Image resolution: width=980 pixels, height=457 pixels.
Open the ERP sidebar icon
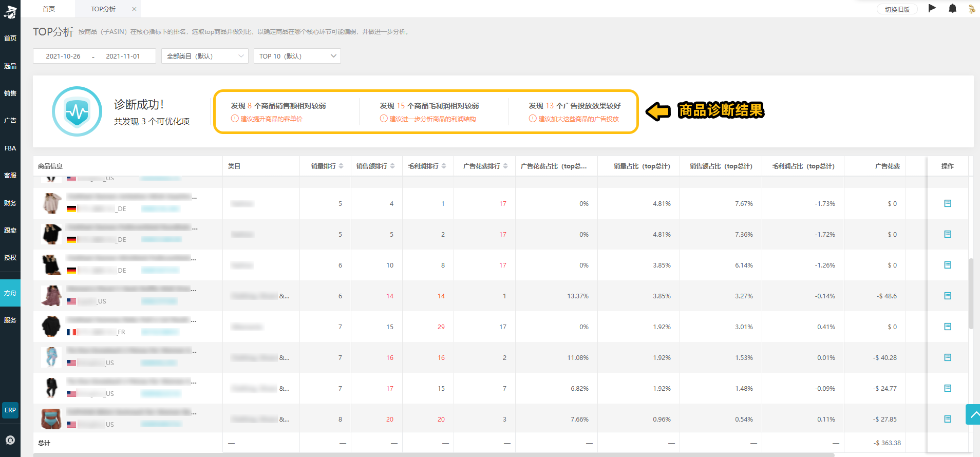10,410
